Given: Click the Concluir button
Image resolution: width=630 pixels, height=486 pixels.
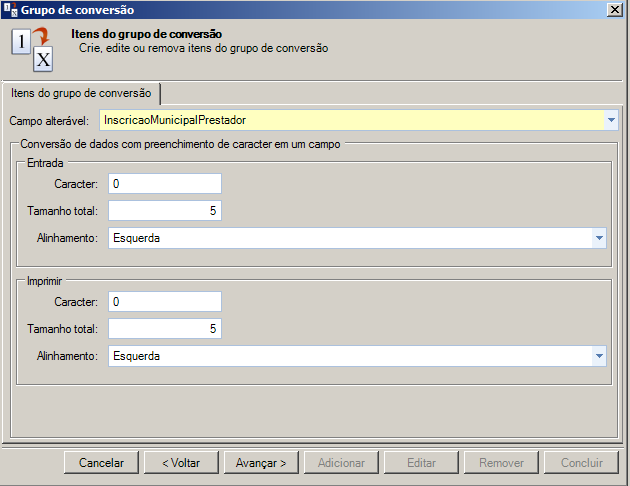Looking at the screenshot, I should tap(581, 463).
